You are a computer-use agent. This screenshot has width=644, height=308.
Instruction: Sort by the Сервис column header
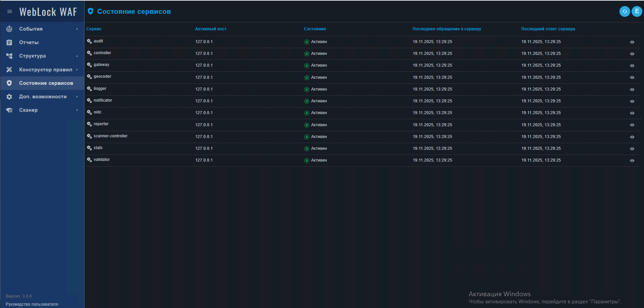pyautogui.click(x=94, y=29)
